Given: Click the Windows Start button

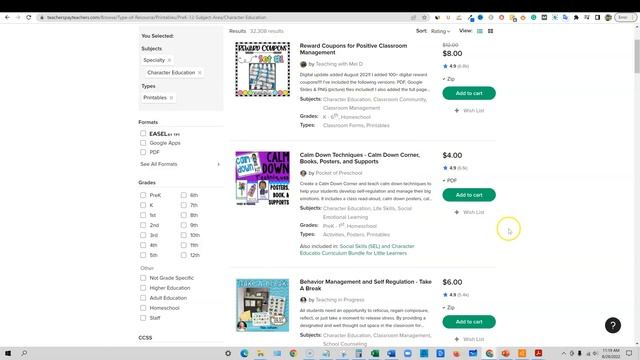Looking at the screenshot, I should pos(8,353).
